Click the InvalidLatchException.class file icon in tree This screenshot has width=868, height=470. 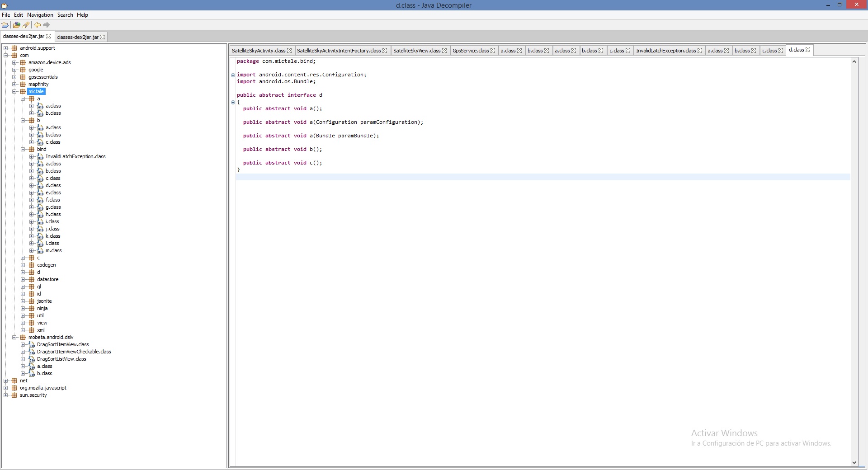tap(40, 156)
